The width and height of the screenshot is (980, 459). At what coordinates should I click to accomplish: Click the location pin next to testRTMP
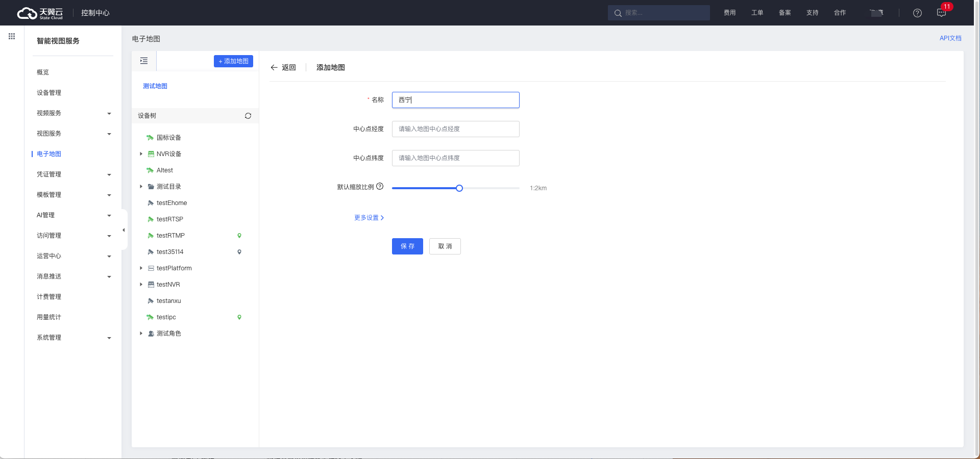tap(239, 236)
